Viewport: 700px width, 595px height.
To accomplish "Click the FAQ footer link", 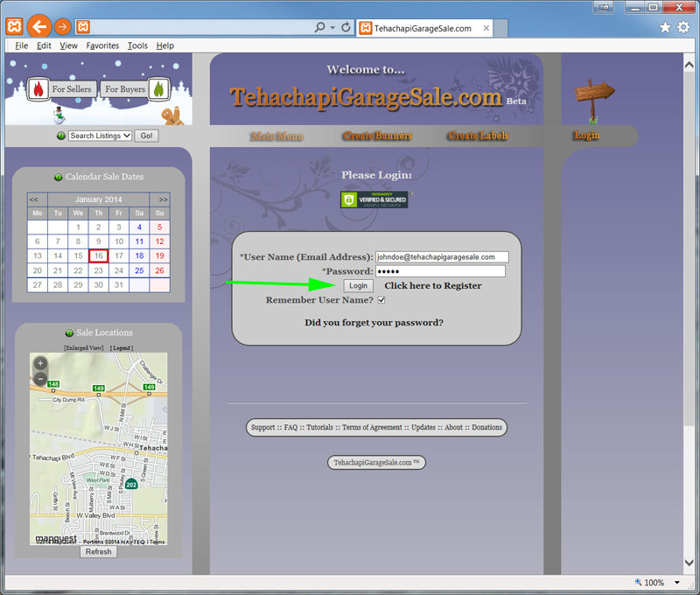I will (x=290, y=427).
